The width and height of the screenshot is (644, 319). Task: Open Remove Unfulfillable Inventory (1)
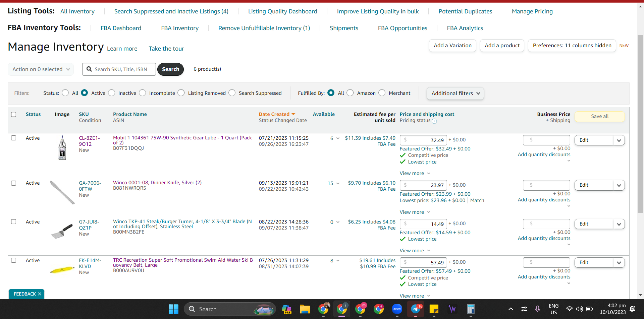tap(264, 28)
